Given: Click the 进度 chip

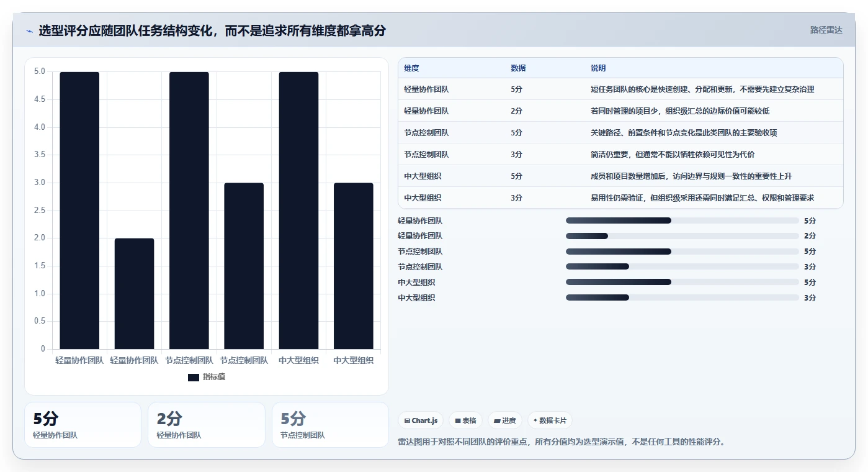Looking at the screenshot, I should (505, 420).
